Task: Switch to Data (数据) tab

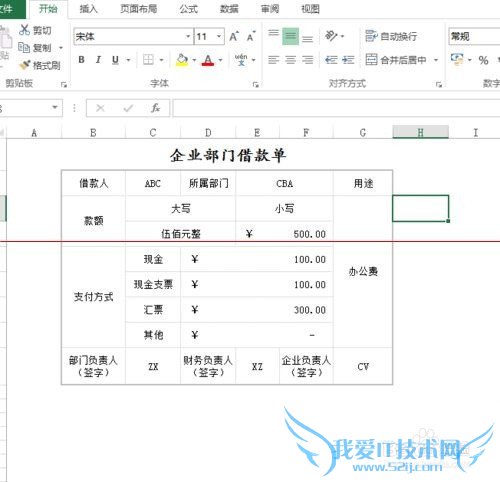Action: click(229, 9)
